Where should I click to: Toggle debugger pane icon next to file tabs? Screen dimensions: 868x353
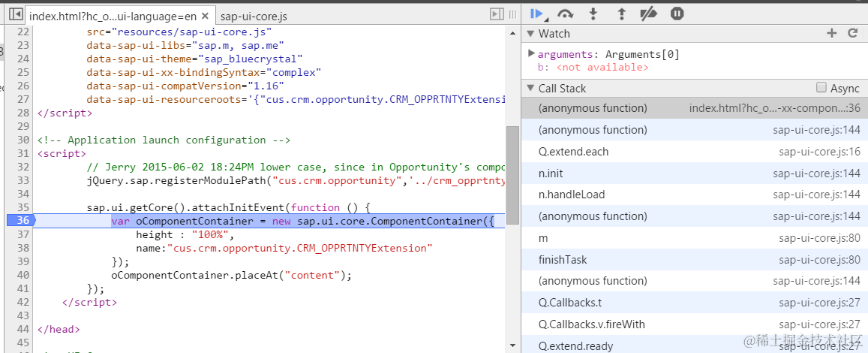(x=497, y=14)
